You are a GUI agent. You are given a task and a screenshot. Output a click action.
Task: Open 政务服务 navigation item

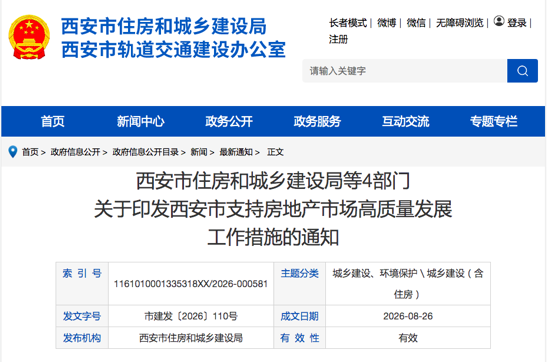pyautogui.click(x=317, y=121)
